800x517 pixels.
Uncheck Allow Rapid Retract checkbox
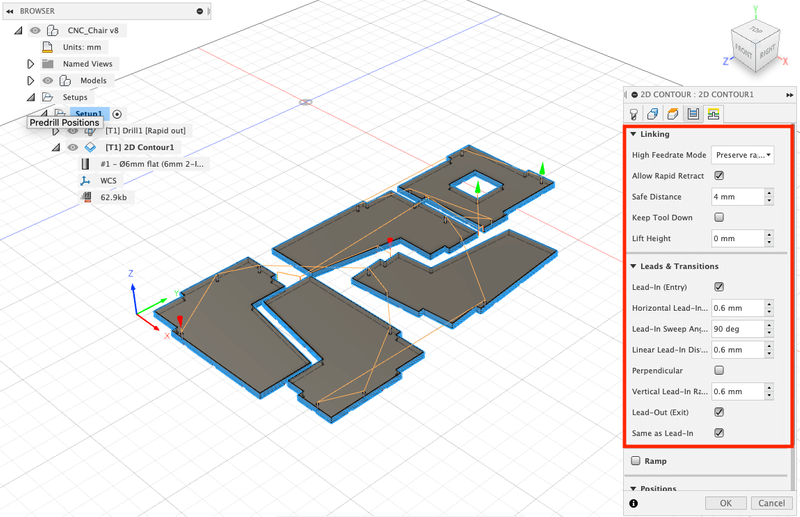719,176
